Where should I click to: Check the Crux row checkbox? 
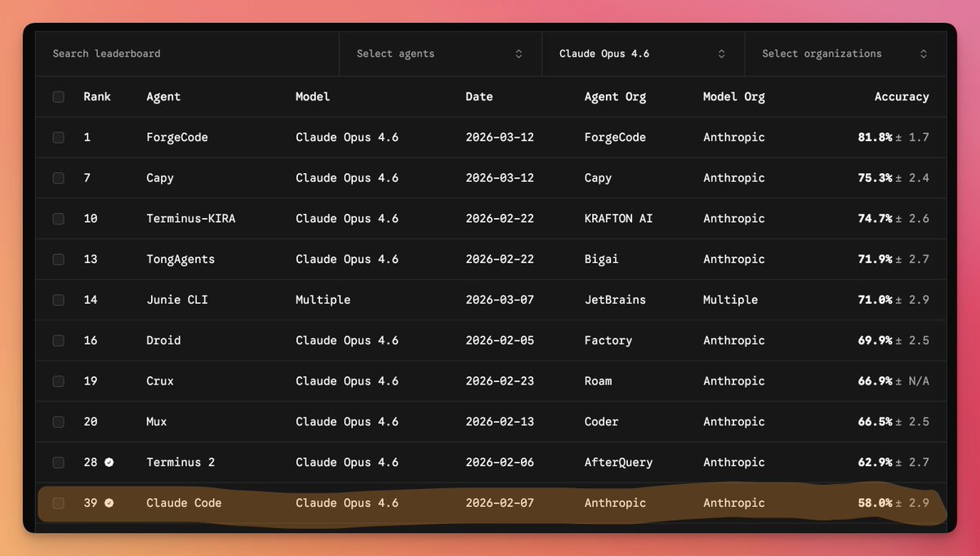coord(59,381)
